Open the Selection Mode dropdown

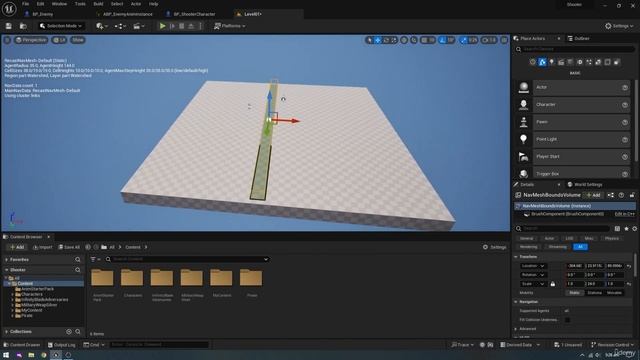[61, 26]
